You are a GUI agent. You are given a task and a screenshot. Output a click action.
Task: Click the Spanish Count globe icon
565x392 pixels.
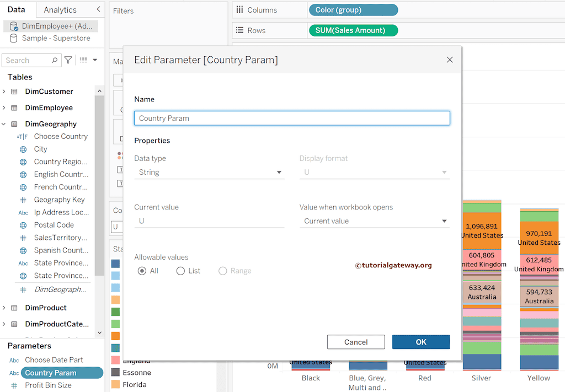[23, 250]
